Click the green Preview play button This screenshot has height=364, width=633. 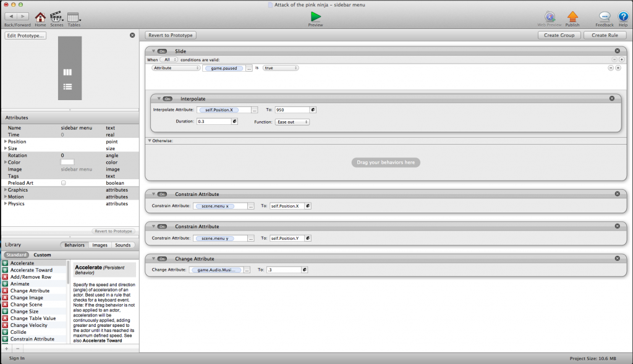click(x=316, y=16)
